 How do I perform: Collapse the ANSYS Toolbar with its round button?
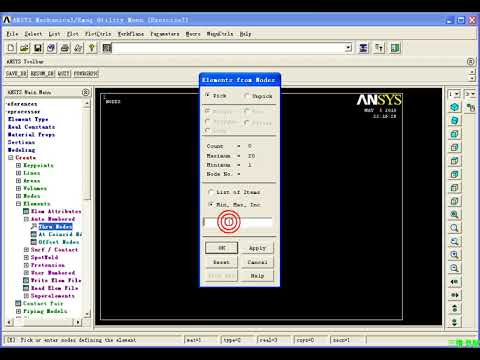click(470, 61)
